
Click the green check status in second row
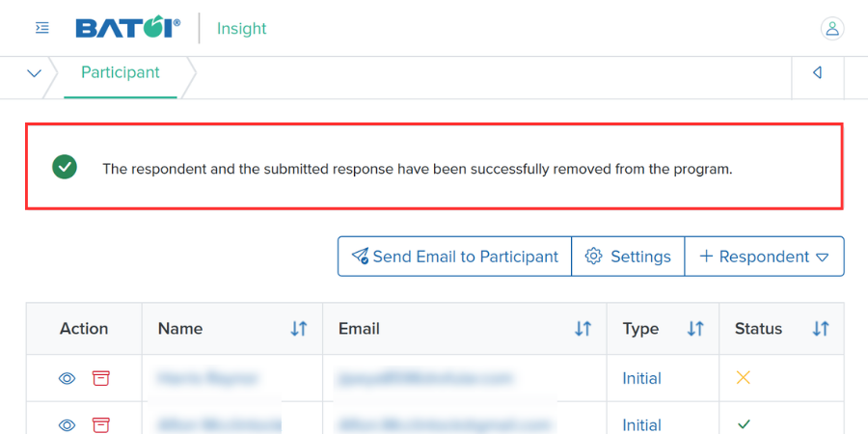click(744, 424)
